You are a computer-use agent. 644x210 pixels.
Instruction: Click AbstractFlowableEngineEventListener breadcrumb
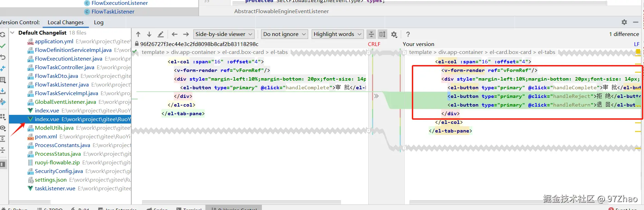tap(282, 11)
